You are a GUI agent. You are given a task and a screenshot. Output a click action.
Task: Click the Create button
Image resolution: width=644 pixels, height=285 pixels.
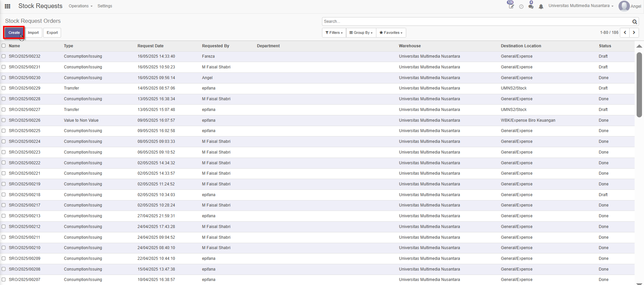tap(14, 33)
